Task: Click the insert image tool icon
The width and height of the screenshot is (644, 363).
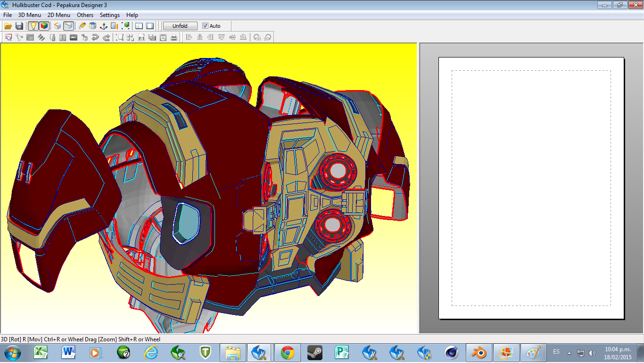Action: 74,37
